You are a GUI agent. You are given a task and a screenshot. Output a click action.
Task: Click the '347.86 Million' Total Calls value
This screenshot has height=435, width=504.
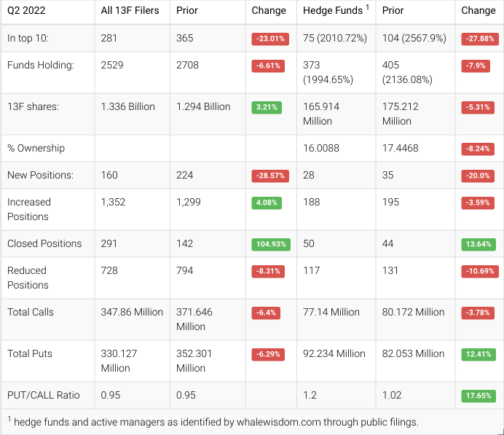tap(132, 312)
